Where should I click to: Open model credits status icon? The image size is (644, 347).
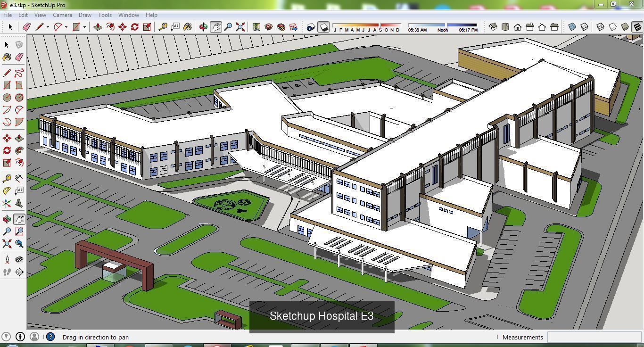tap(20, 337)
